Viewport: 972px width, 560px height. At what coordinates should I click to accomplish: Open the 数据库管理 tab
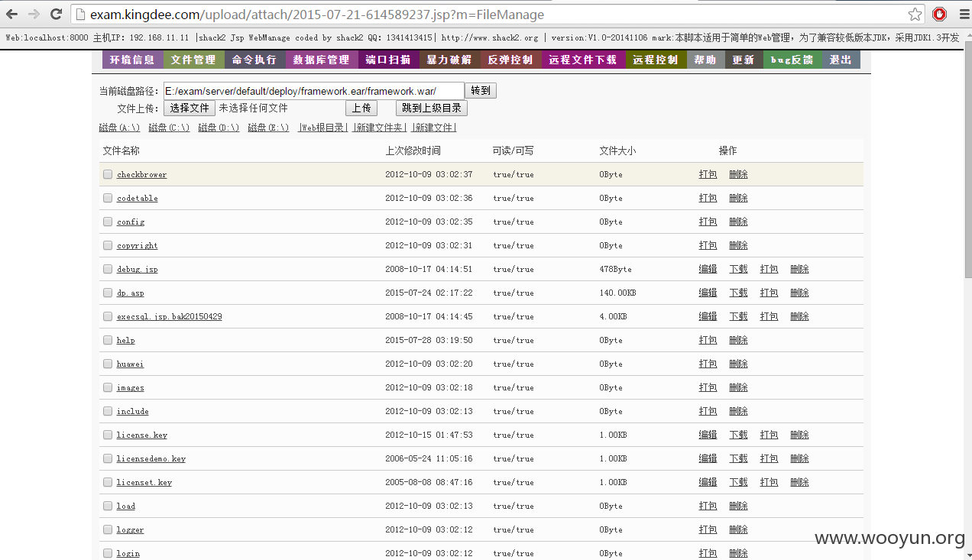[x=322, y=60]
